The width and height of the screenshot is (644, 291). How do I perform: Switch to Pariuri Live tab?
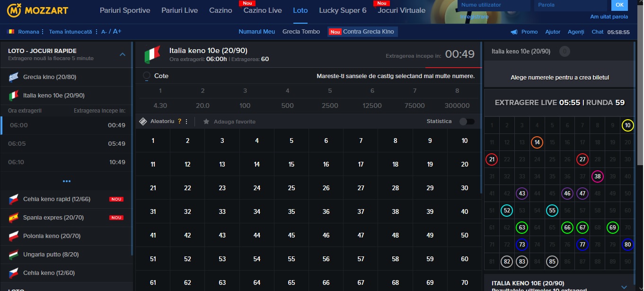point(180,10)
